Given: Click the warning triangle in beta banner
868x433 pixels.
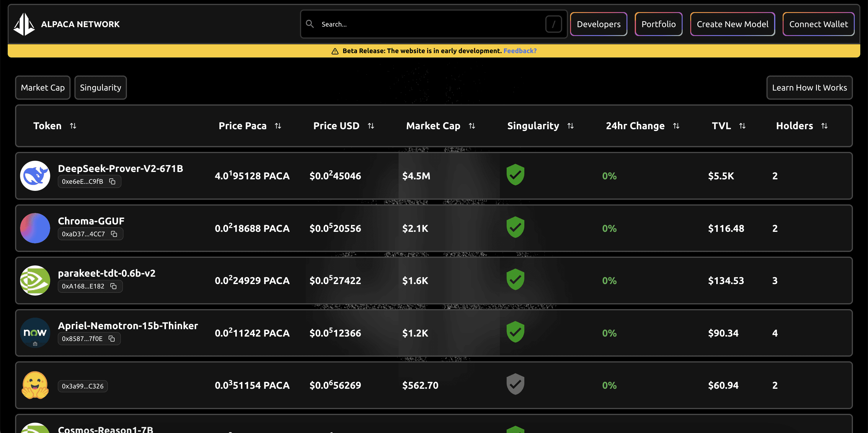Looking at the screenshot, I should pyautogui.click(x=335, y=51).
